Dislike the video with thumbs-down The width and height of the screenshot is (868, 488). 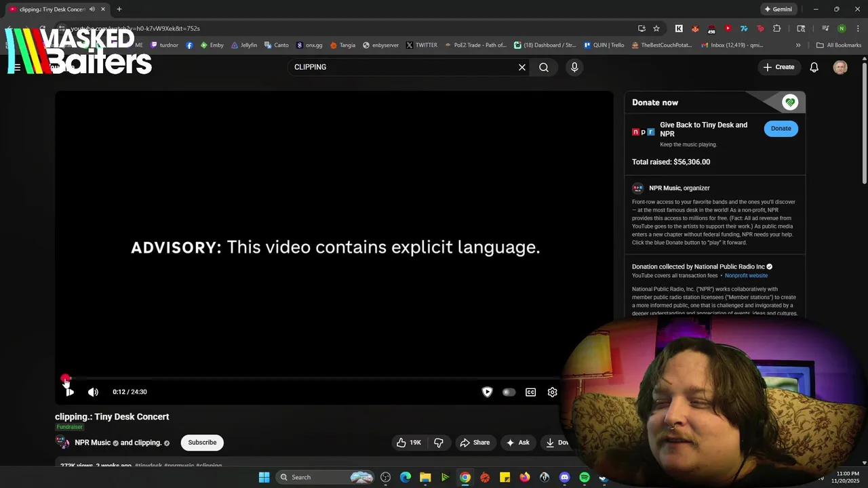point(439,443)
